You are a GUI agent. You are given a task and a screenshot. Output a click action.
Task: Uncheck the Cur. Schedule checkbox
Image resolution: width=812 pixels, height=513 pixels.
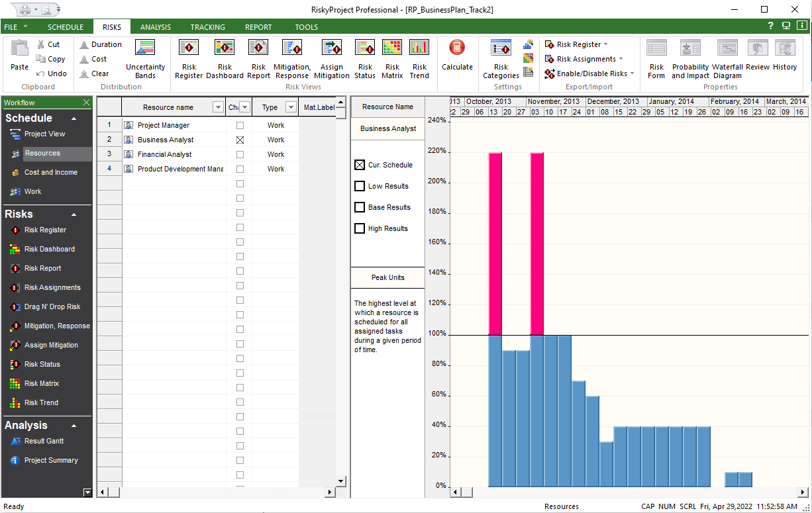click(x=360, y=165)
